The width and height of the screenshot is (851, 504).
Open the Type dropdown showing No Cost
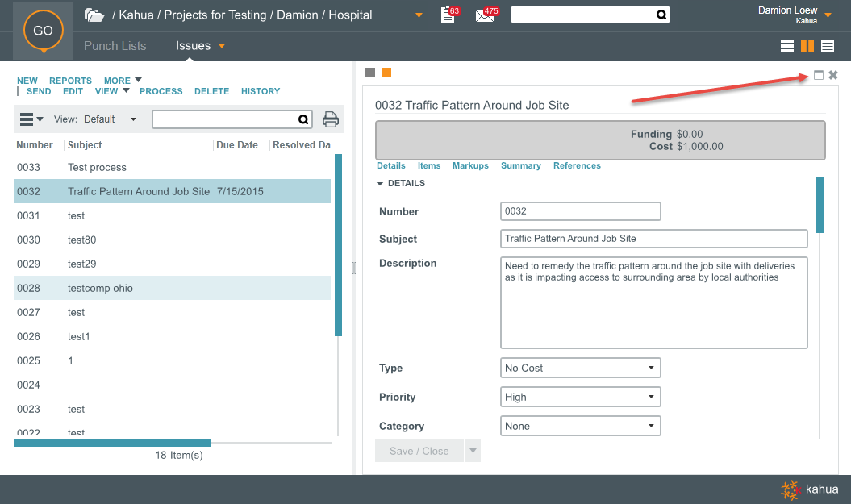580,368
